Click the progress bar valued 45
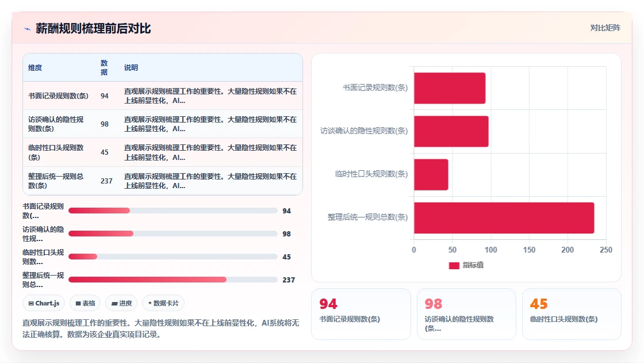The height and width of the screenshot is (363, 644). point(173,257)
